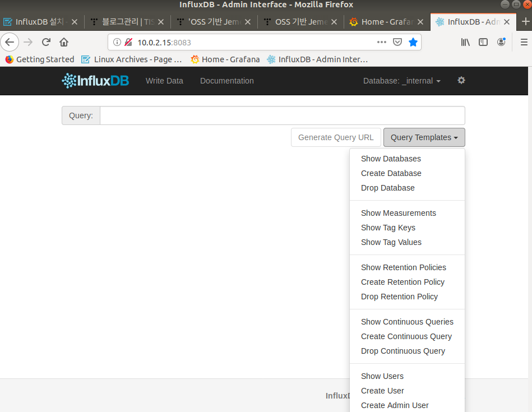The height and width of the screenshot is (412, 532).
Task: Open InfluxDB settings gear icon
Action: pos(461,80)
